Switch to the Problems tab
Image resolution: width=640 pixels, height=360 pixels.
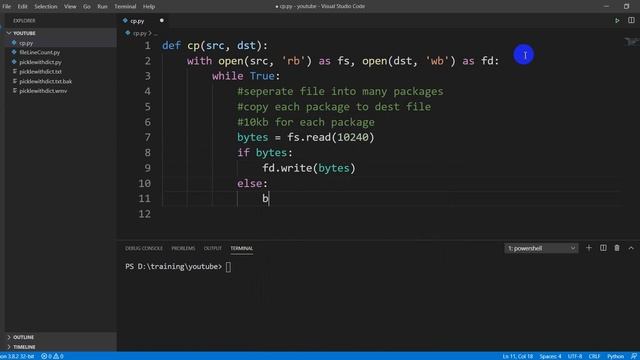183,248
